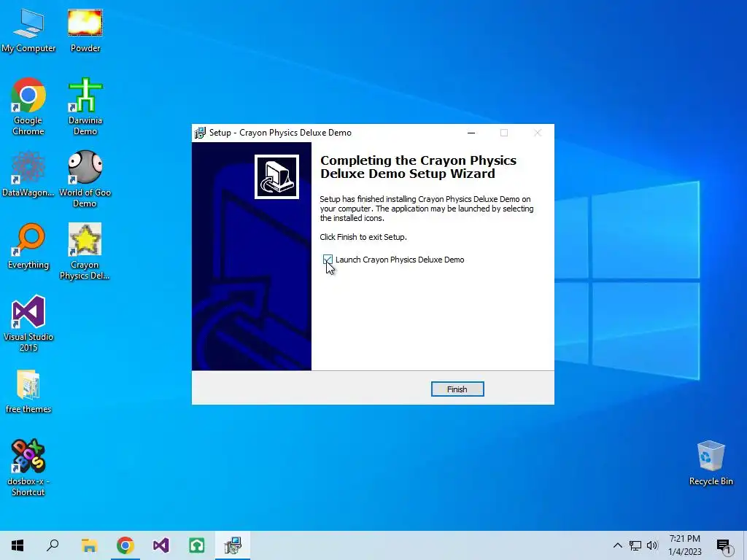Viewport: 747px width, 560px height.
Task: Click 'Completing the Crayon Physics' heading
Action: click(x=418, y=167)
